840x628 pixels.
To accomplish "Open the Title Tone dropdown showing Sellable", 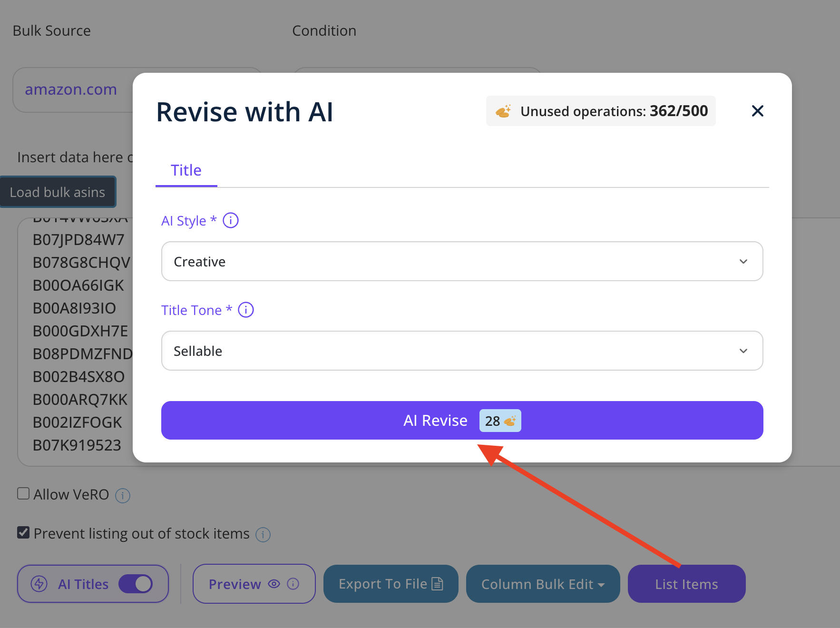I will point(462,351).
